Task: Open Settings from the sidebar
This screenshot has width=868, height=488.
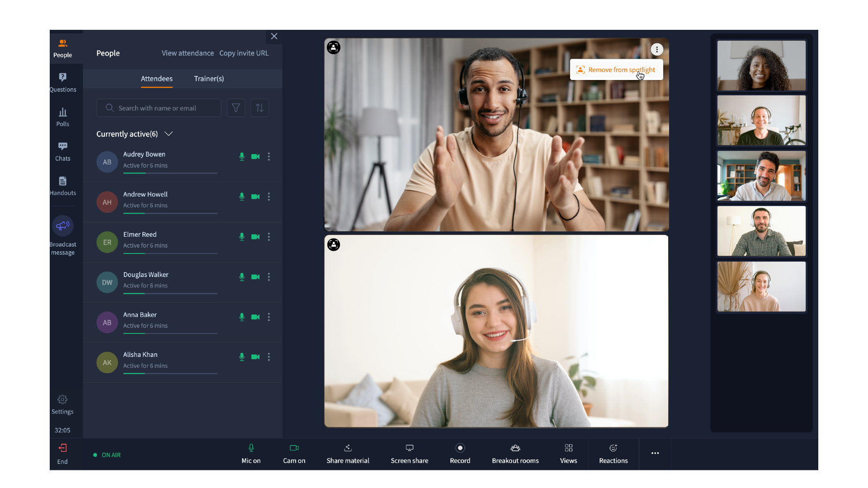Action: click(x=62, y=405)
